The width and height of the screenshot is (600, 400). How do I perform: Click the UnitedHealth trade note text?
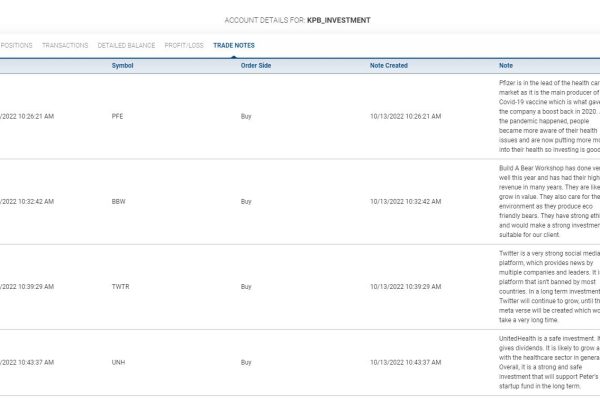pyautogui.click(x=549, y=362)
